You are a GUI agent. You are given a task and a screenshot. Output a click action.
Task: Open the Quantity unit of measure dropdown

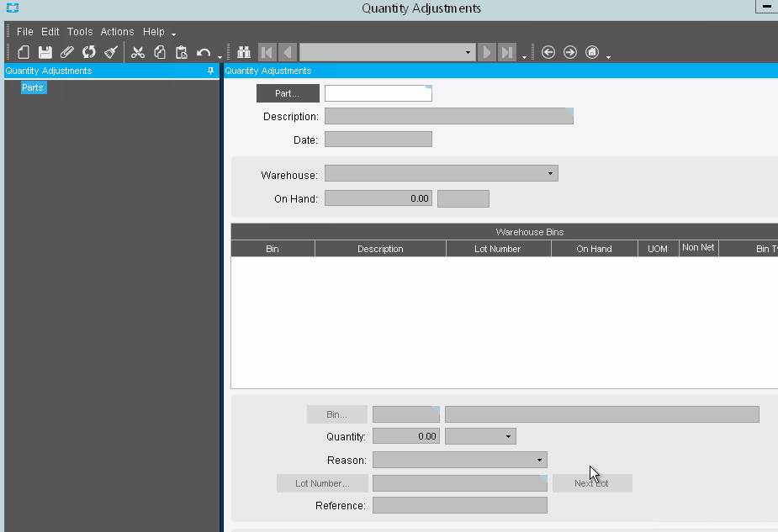click(x=508, y=436)
